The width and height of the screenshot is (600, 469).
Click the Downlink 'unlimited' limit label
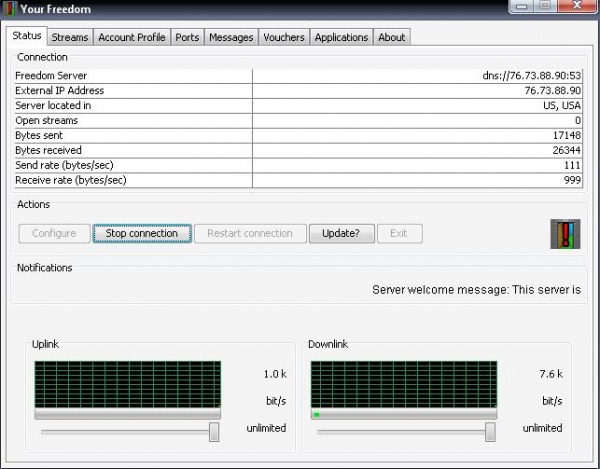coord(543,428)
